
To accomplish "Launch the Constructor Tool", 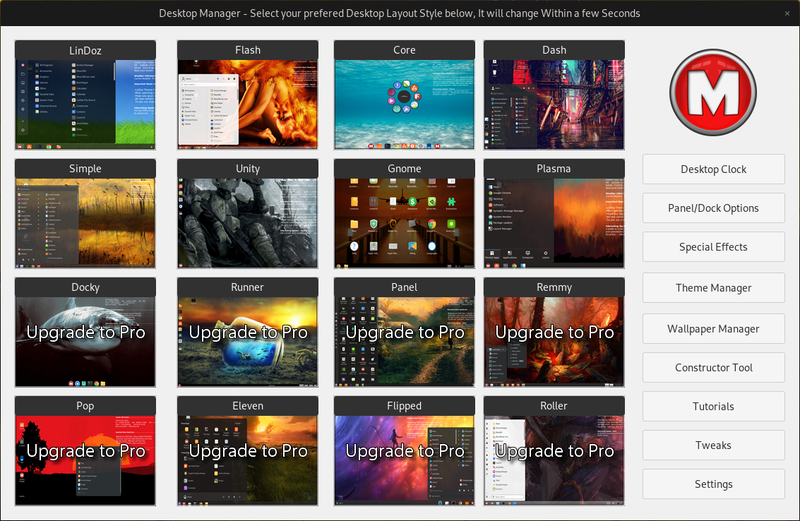I will 713,367.
